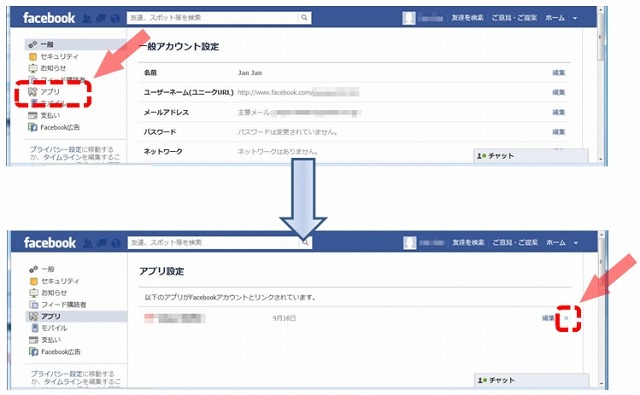Click the search magnifier button on the 一般アカウント設定 page
This screenshot has width=640, height=395.
pyautogui.click(x=304, y=18)
